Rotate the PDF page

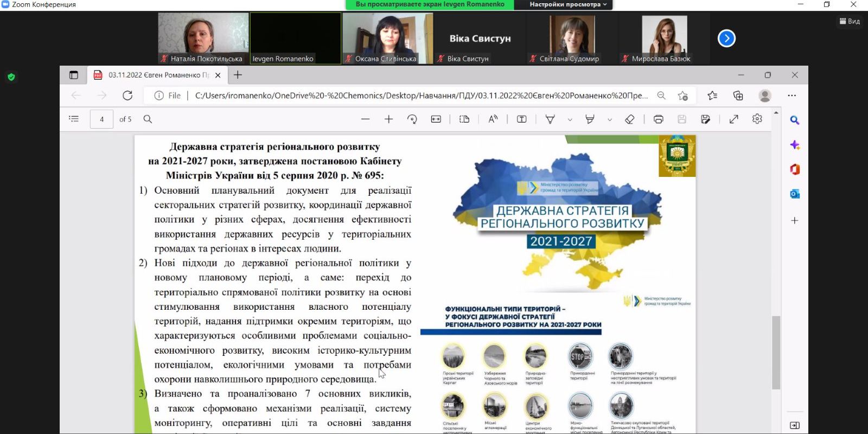412,119
